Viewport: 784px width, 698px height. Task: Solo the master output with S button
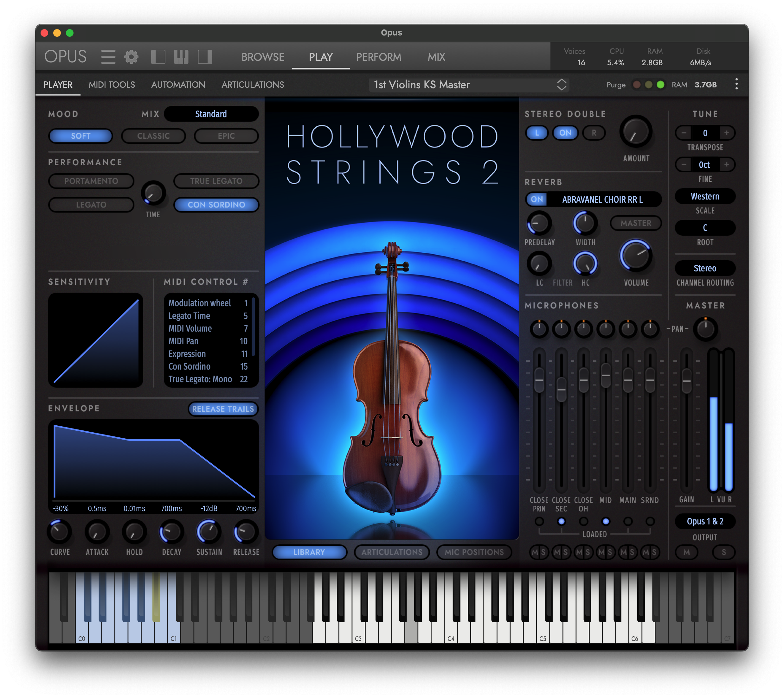pyautogui.click(x=724, y=552)
